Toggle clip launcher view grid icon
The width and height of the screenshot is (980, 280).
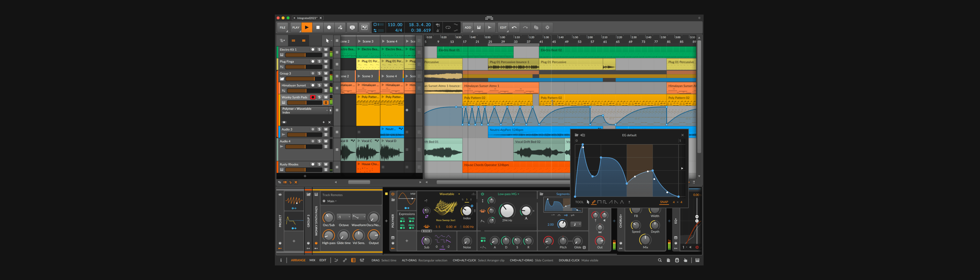(x=293, y=40)
